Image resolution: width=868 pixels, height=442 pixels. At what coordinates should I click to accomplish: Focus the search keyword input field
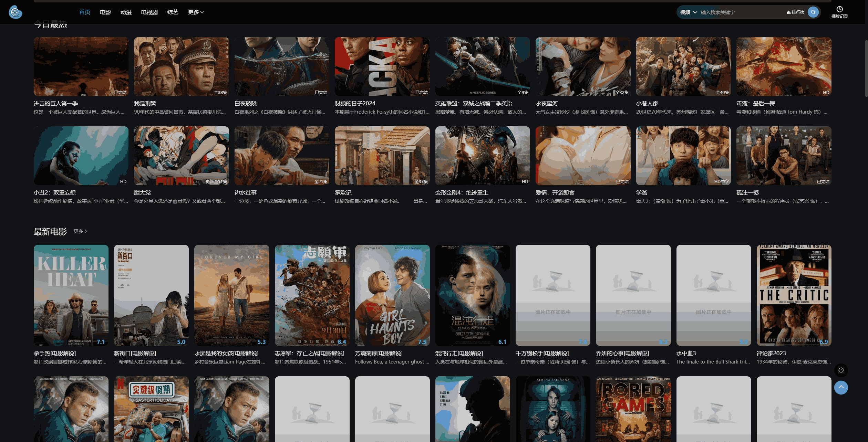(741, 12)
